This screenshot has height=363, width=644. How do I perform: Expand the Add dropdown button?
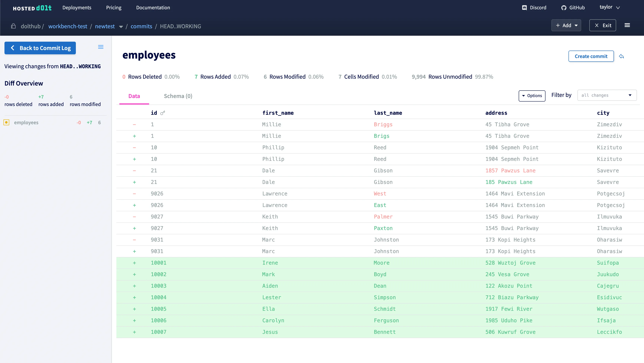click(566, 25)
